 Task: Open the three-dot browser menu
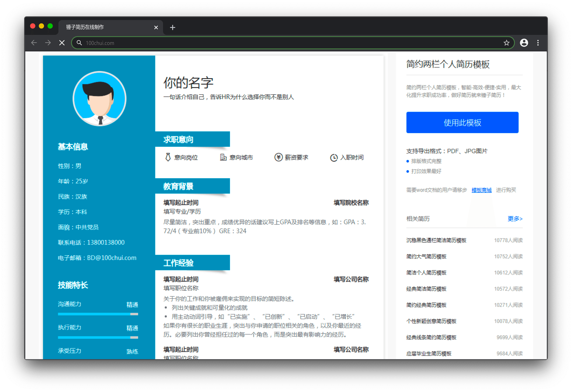click(x=538, y=43)
